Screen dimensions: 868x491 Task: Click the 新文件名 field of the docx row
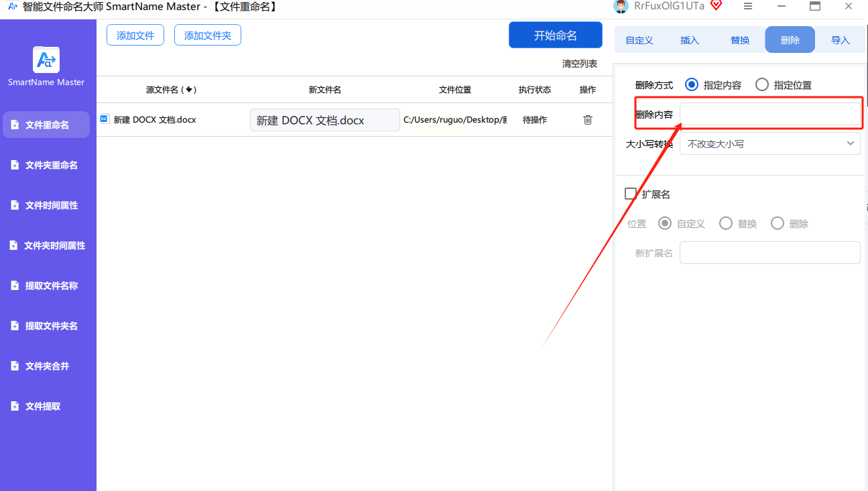(x=325, y=120)
